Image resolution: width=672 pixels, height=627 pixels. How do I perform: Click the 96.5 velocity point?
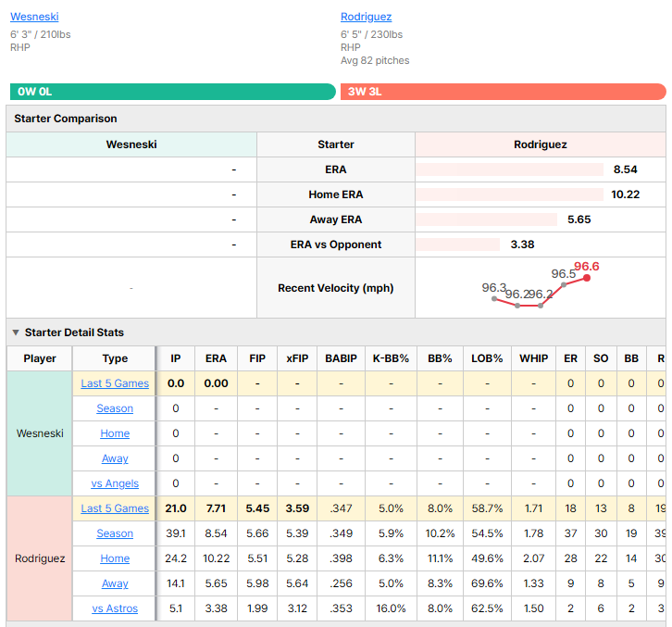(x=564, y=284)
